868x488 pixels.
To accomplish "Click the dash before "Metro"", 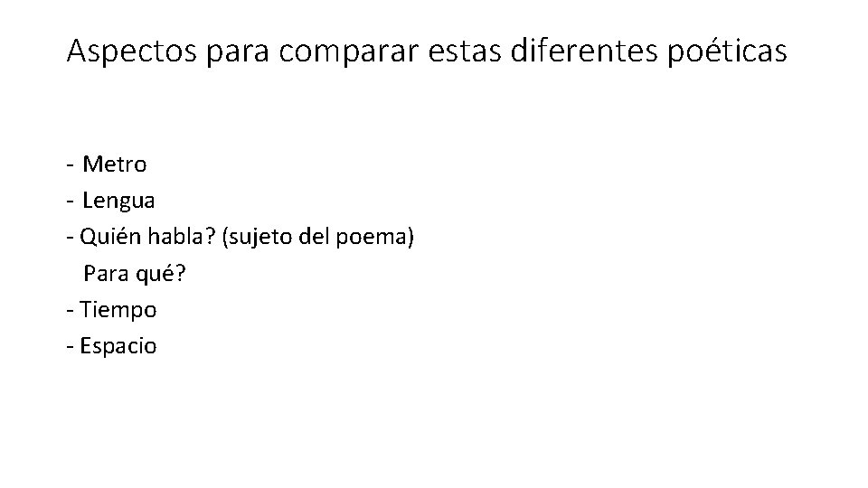I will tap(71, 164).
